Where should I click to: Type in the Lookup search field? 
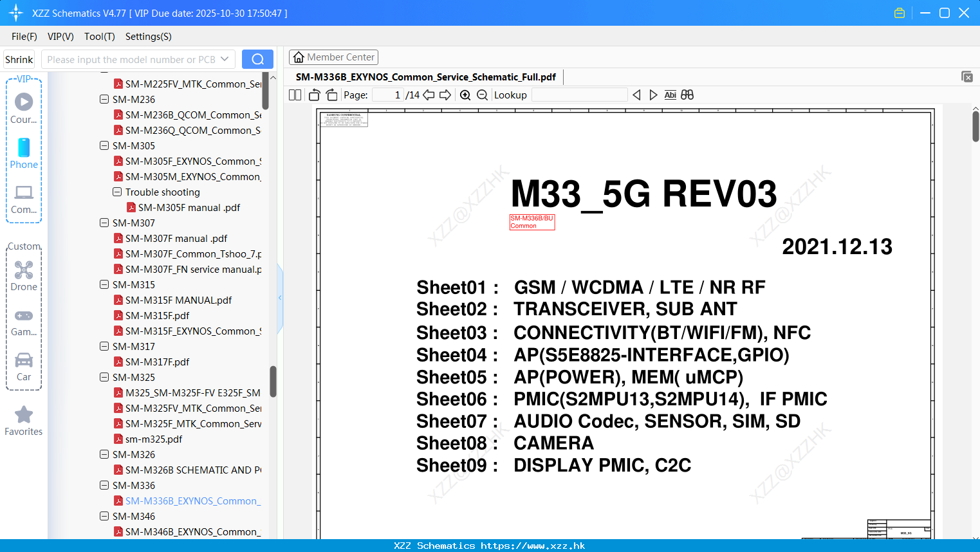pyautogui.click(x=578, y=95)
